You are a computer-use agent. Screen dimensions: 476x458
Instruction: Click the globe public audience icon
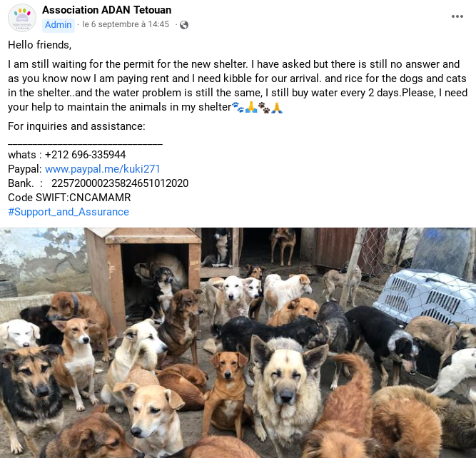pyautogui.click(x=184, y=25)
